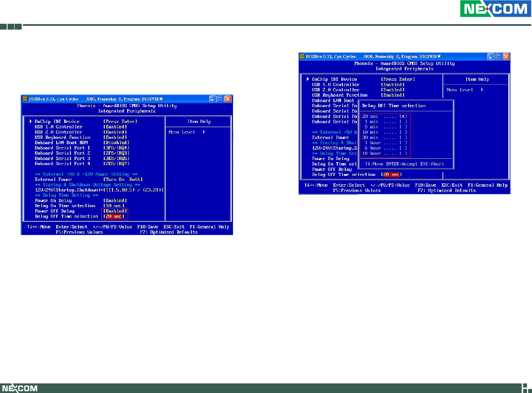The image size is (532, 393).
Task: Open the [Disabled] value of Onboard LAN Boot ROM
Action: point(116,143)
